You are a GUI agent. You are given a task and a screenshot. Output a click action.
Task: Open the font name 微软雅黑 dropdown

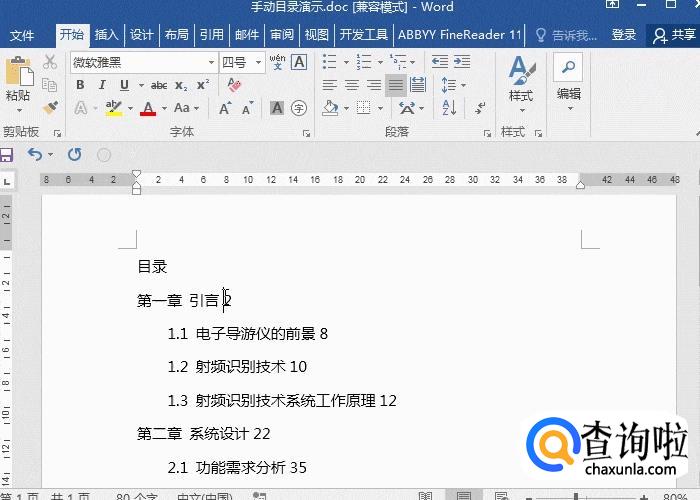pyautogui.click(x=211, y=62)
